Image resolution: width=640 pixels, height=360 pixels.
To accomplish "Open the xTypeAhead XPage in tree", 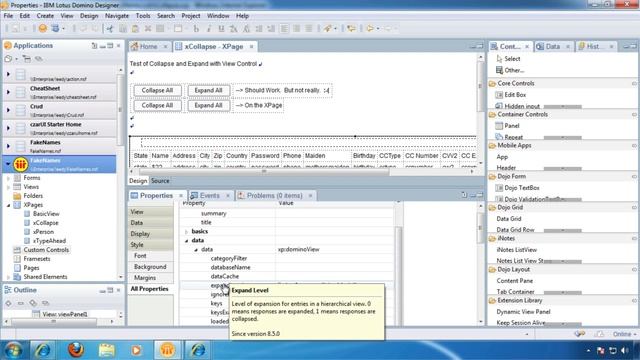I will pos(49,241).
